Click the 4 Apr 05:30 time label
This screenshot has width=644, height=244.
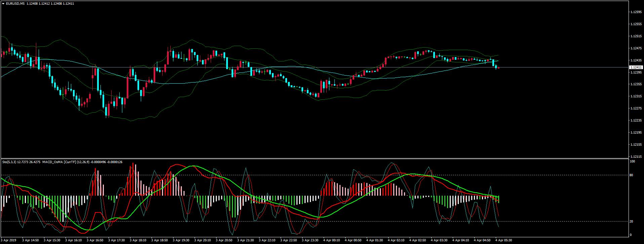point(504,240)
